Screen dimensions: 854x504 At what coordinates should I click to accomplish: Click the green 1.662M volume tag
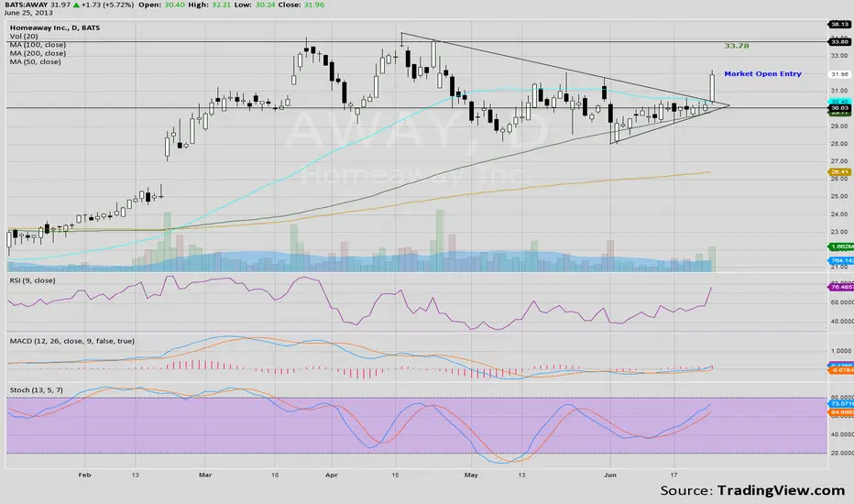point(840,247)
